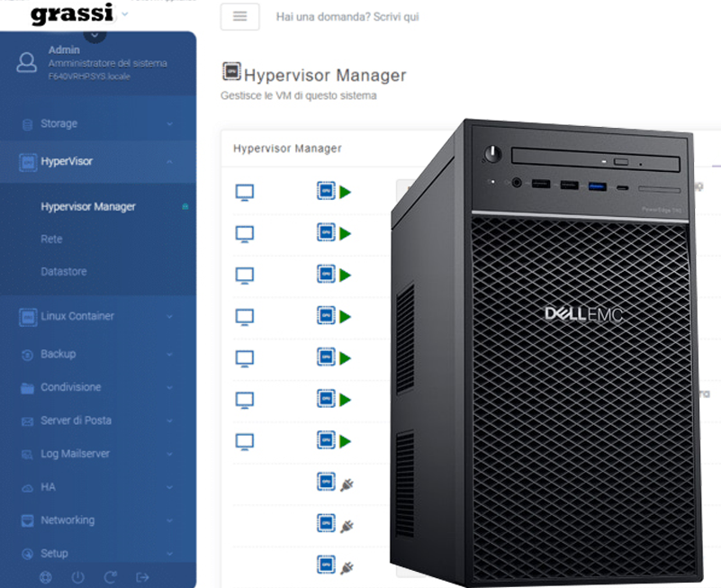Click the Admin user avatar icon
This screenshot has width=721, height=588.
point(27,62)
